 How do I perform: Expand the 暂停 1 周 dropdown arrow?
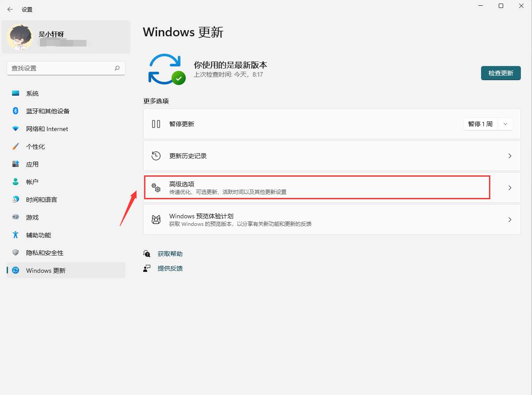(505, 124)
